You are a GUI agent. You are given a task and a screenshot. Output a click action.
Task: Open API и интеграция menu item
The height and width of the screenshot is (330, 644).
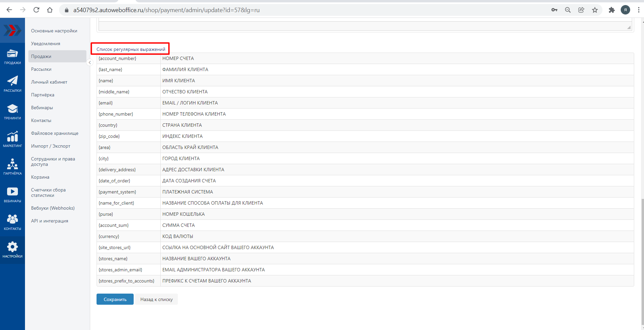tap(50, 221)
